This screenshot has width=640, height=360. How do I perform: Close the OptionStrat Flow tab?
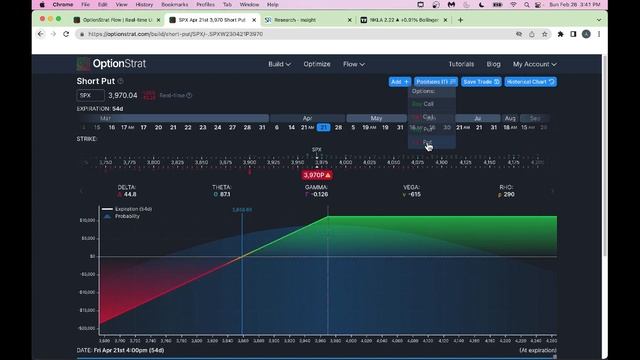pyautogui.click(x=158, y=20)
